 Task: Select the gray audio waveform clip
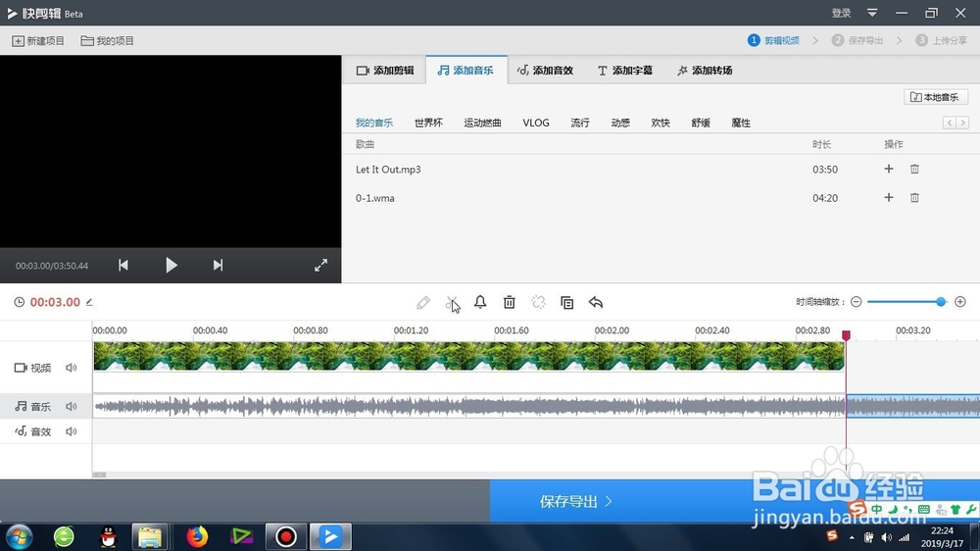(x=469, y=407)
